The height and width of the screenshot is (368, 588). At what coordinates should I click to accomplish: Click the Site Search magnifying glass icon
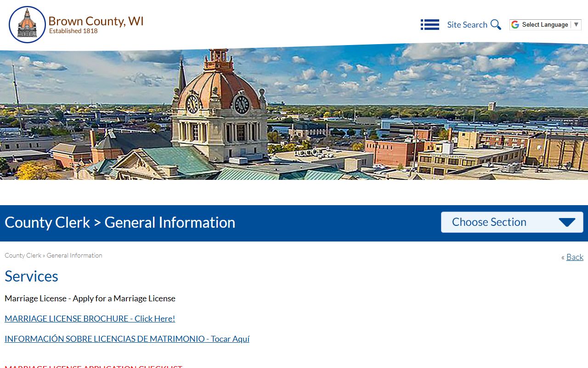pos(496,25)
